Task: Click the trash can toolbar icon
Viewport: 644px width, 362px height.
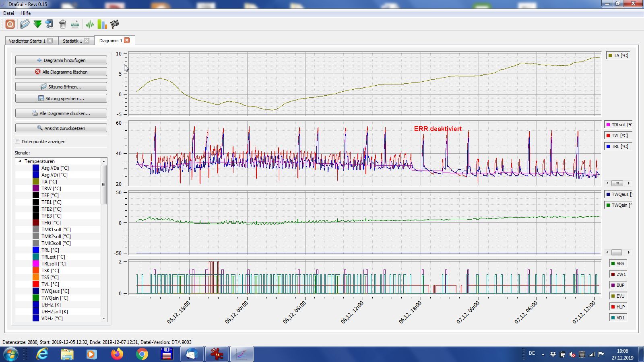Action: pos(62,24)
